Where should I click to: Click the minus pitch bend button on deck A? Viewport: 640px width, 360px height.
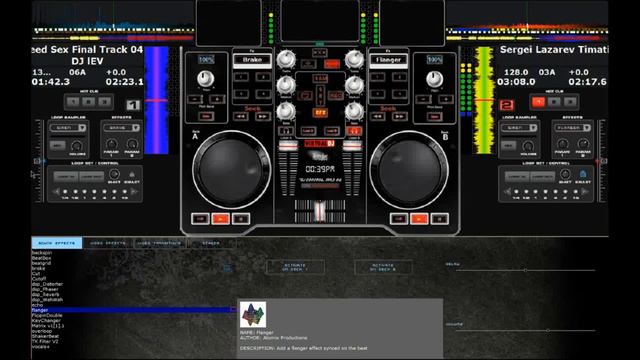click(195, 99)
